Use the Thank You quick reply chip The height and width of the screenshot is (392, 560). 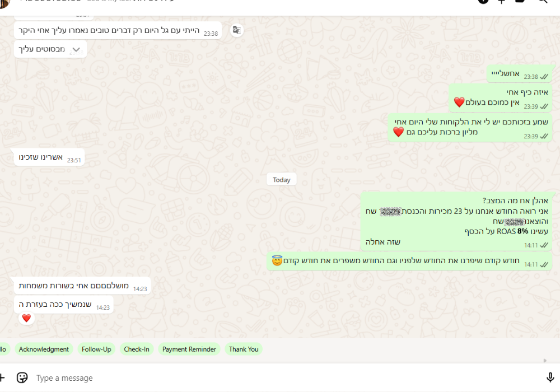point(244,349)
